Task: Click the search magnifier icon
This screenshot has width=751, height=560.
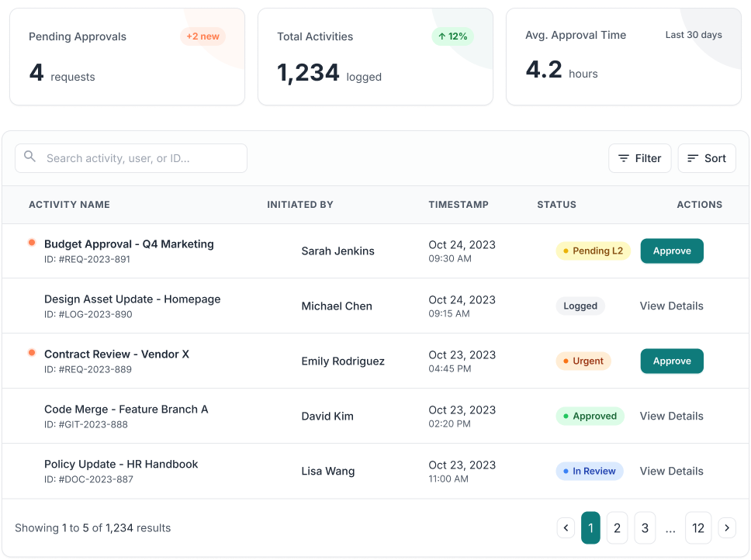Action: (29, 157)
